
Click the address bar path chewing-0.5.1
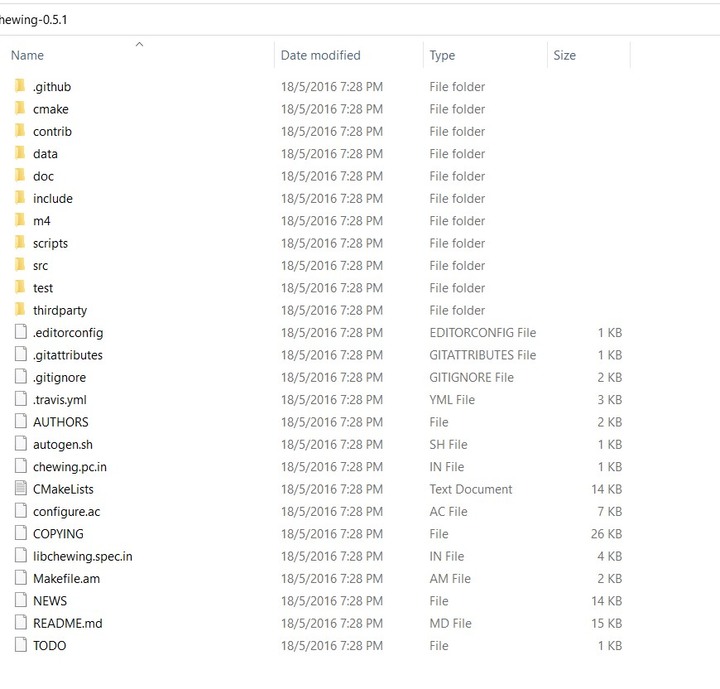(34, 20)
